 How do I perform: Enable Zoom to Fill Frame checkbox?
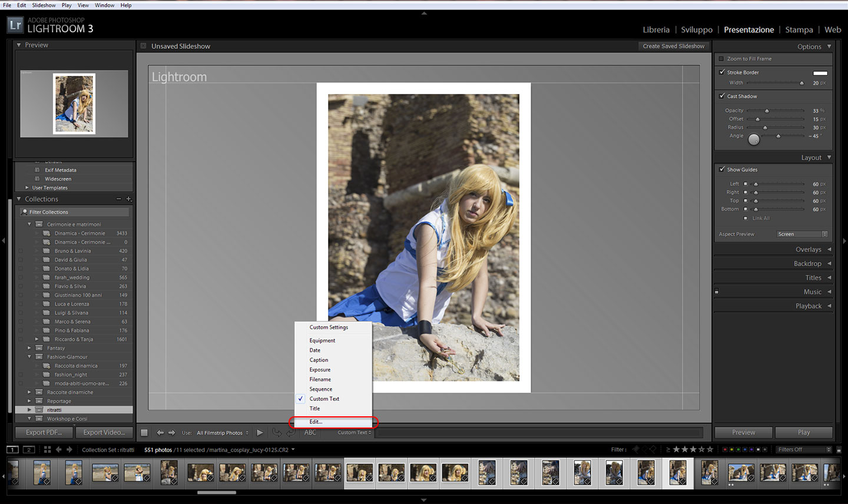(x=721, y=59)
